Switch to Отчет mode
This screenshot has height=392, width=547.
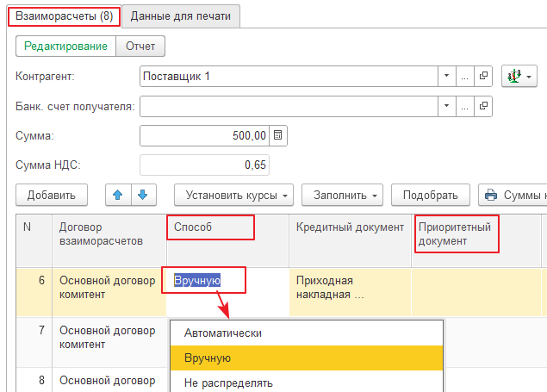click(140, 46)
